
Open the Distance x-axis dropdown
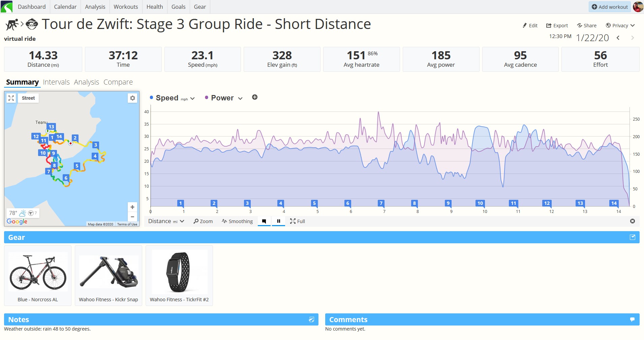[x=166, y=221]
